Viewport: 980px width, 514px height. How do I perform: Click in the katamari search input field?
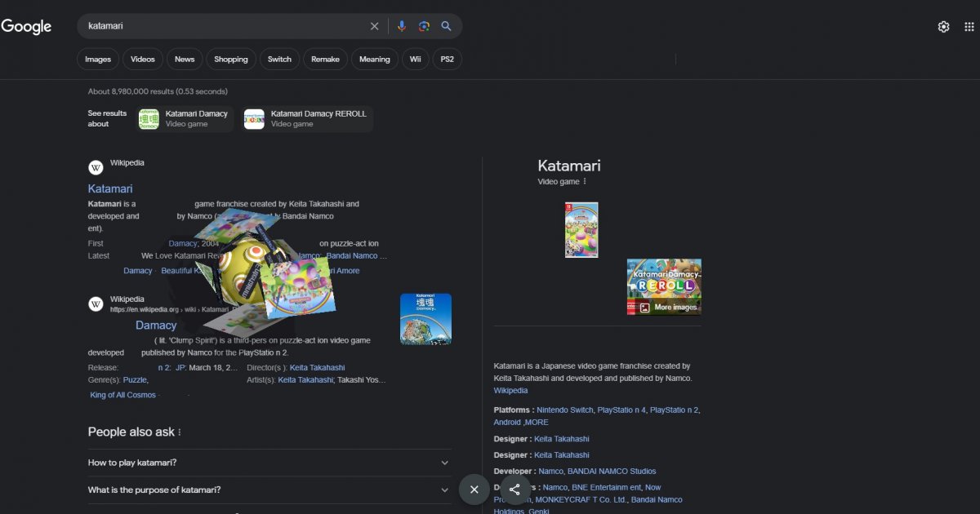220,26
